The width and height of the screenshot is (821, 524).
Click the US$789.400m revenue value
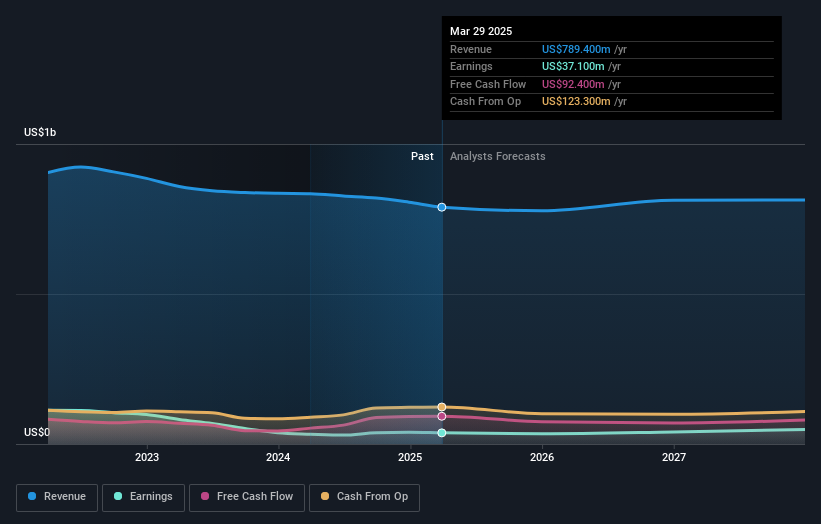576,49
